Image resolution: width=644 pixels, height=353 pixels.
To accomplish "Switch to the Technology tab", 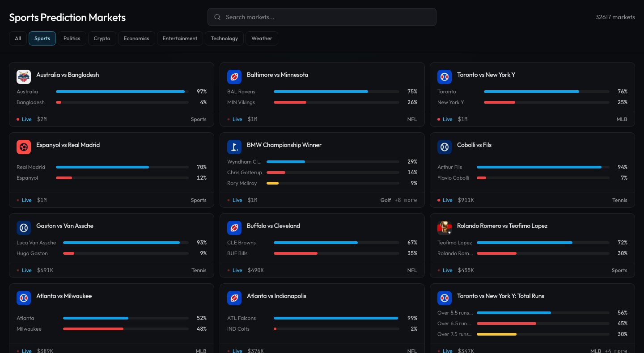I will click(224, 38).
